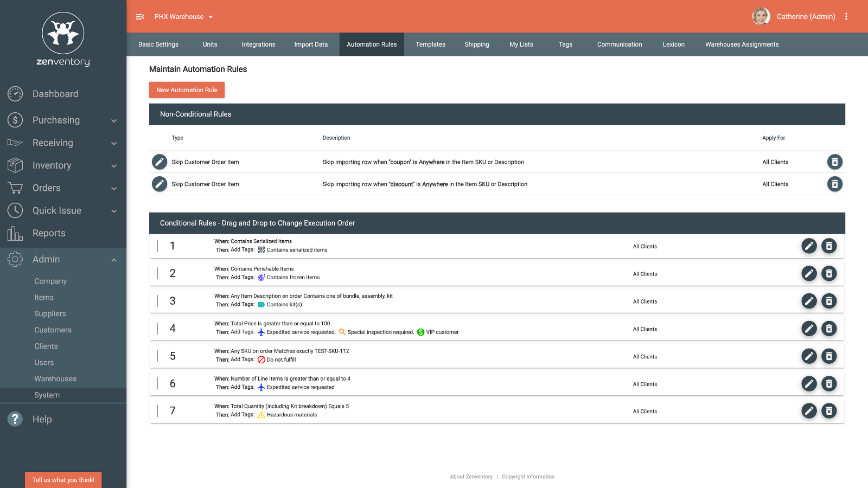This screenshot has width=868, height=488.
Task: Delete conditional rule 7 Hazardous materials
Action: [829, 411]
